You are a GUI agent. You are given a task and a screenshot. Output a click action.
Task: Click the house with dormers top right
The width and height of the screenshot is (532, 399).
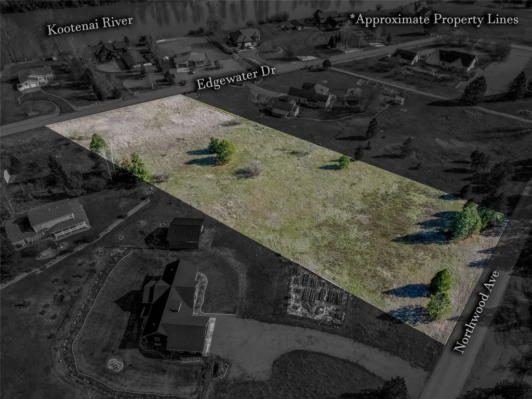pos(450,60)
